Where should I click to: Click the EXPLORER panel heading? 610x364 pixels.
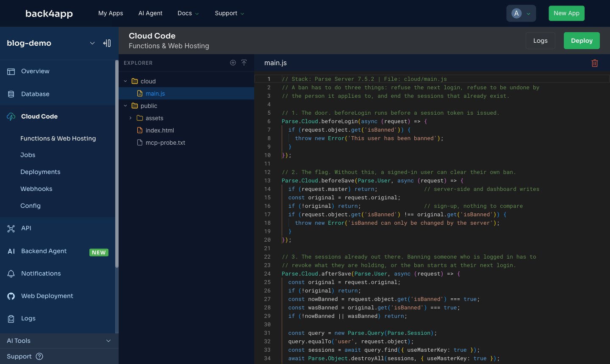[x=138, y=63]
